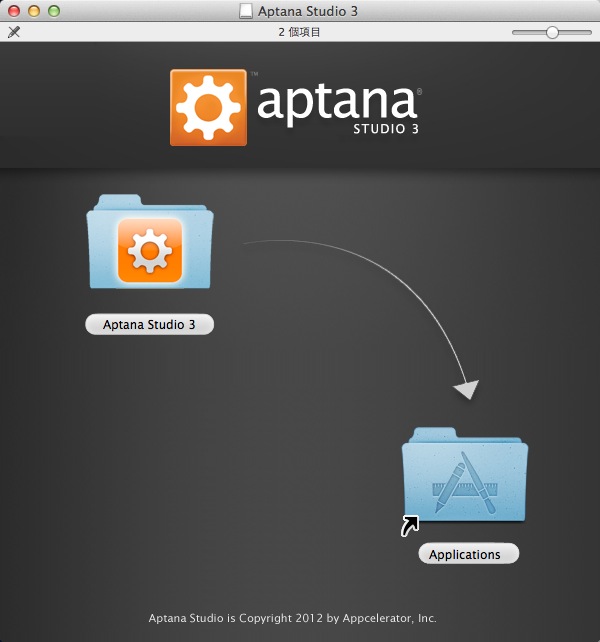
Task: Click the pencil customize icon in toolbar
Action: click(14, 32)
